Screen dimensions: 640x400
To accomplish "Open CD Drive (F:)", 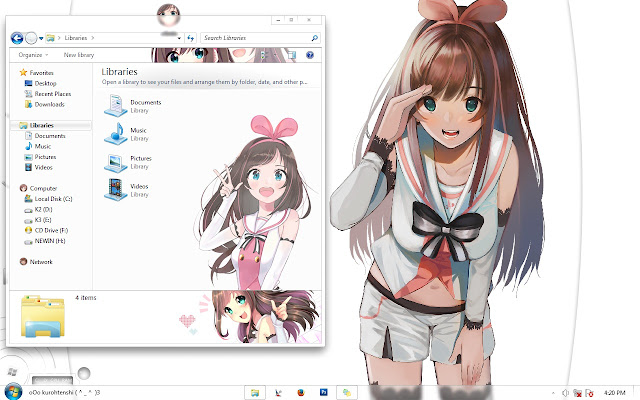I will click(51, 230).
